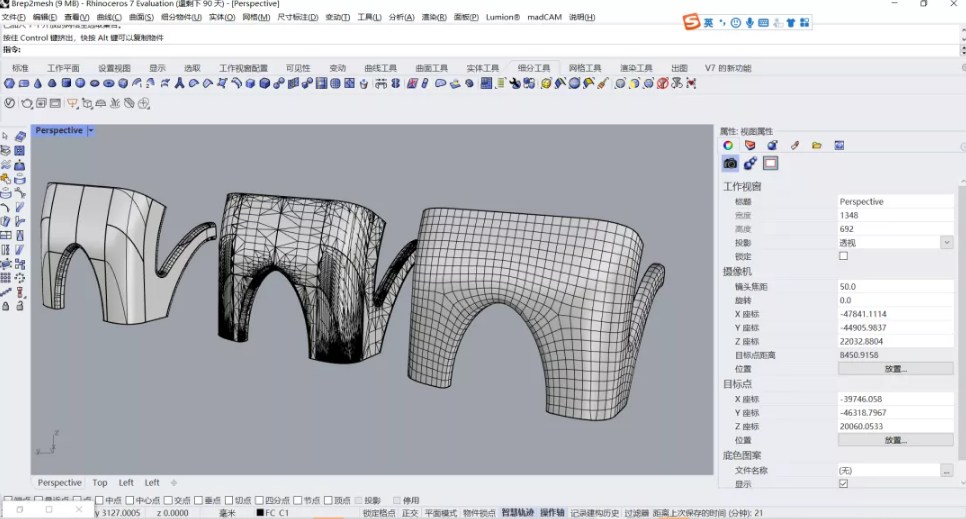Click the Sogou S input method icon
This screenshot has width=966, height=519.
pos(691,22)
